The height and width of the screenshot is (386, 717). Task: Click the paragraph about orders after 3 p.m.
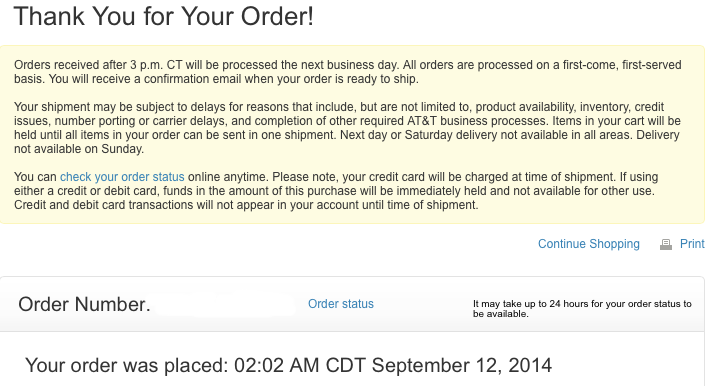(x=348, y=72)
